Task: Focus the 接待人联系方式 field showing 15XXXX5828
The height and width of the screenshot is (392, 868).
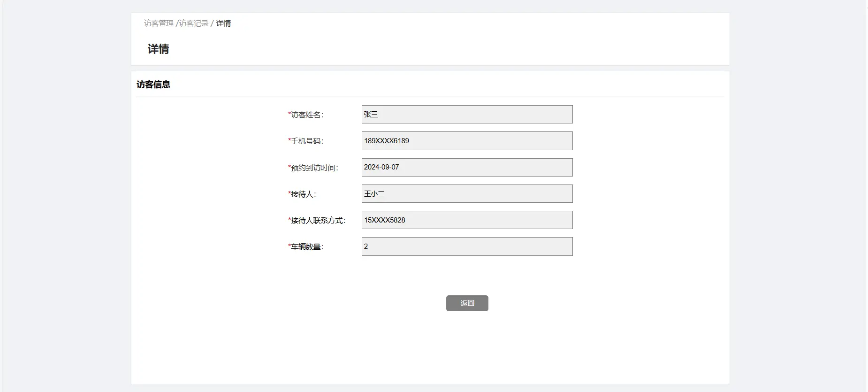Action: click(467, 220)
